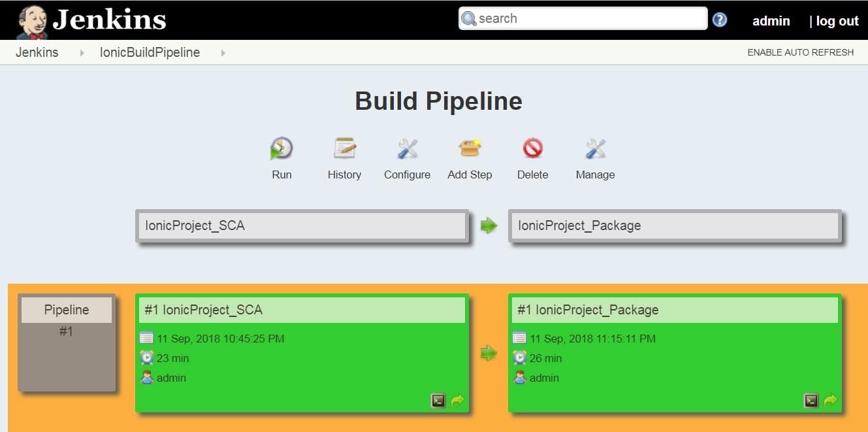Screen dimensions: 868x432
Task: Open the pipeline History icon
Action: point(344,149)
